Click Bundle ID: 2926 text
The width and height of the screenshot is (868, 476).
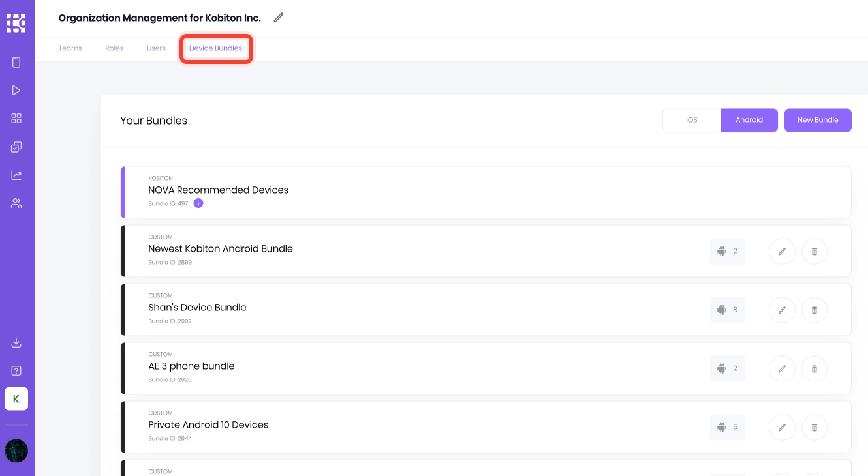pyautogui.click(x=170, y=380)
